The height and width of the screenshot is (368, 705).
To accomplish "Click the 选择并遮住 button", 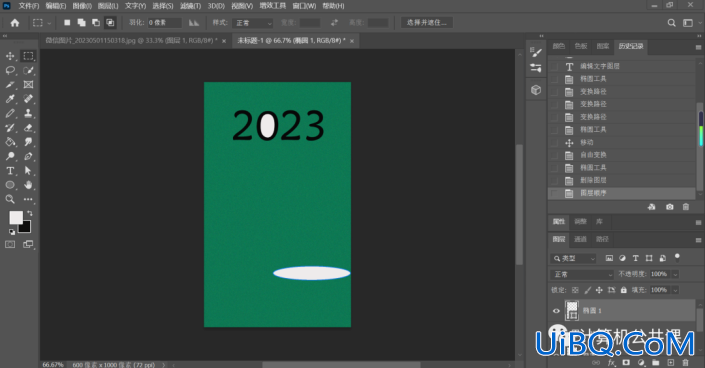I will coord(427,22).
